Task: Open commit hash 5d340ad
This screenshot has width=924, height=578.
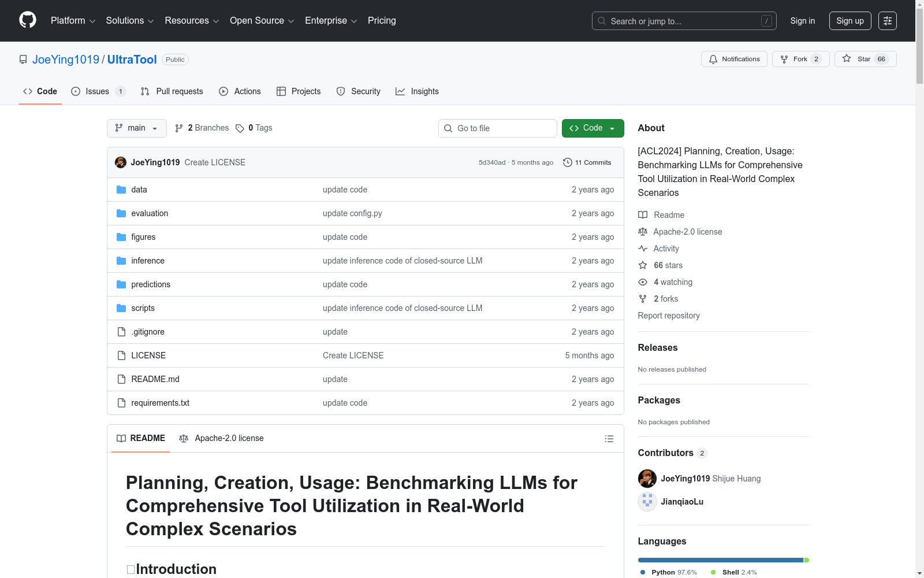Action: point(492,162)
